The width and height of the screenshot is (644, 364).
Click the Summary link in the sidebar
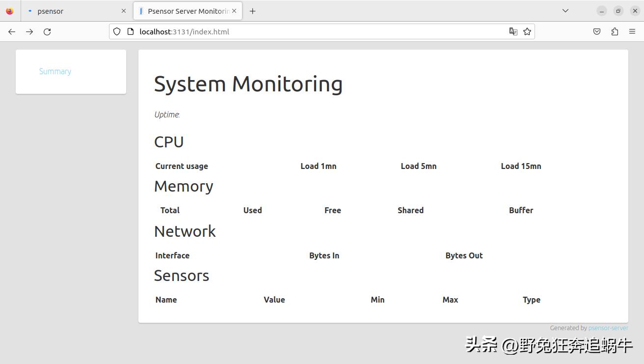55,71
